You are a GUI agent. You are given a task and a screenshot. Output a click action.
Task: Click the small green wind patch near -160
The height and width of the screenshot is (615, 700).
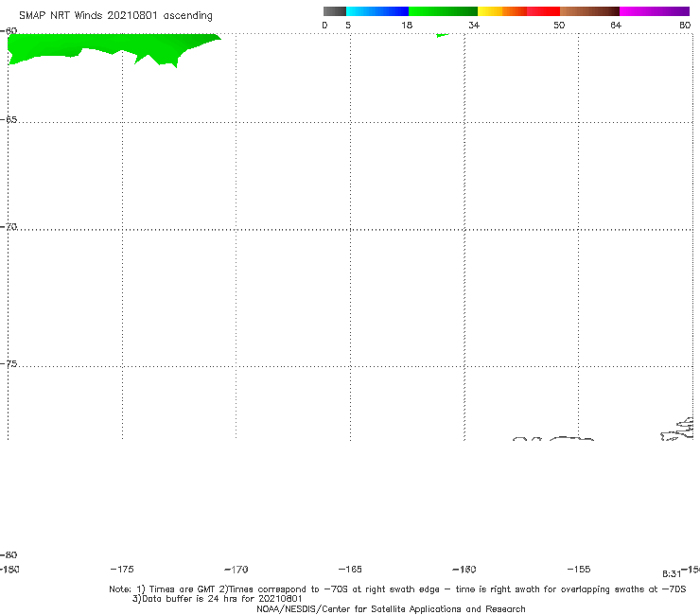442,35
